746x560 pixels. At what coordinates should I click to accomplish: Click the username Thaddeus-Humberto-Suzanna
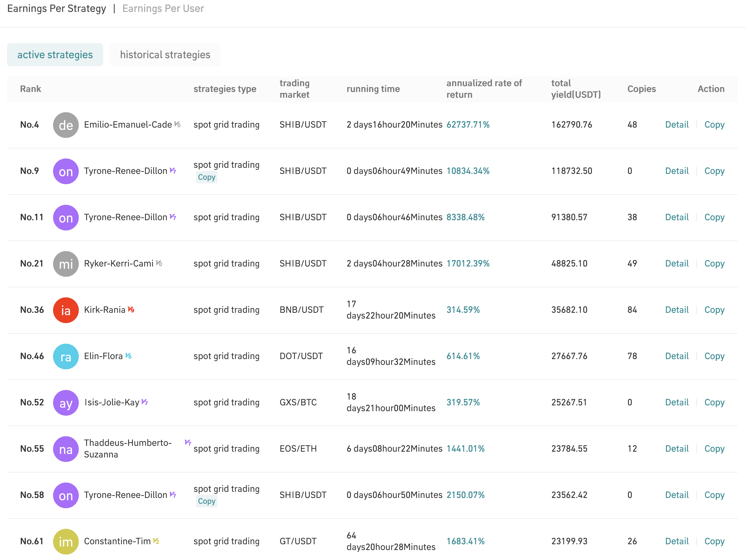pos(128,449)
